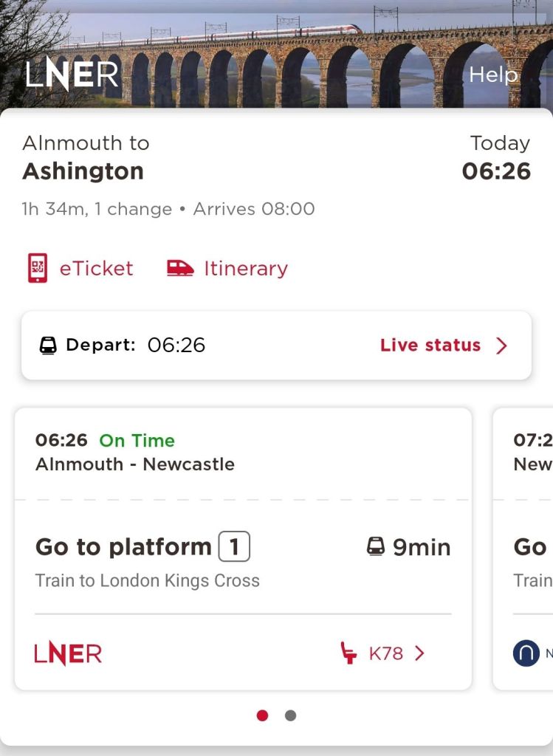
Task: Tap the Northern operator icon on next card
Action: click(x=526, y=653)
